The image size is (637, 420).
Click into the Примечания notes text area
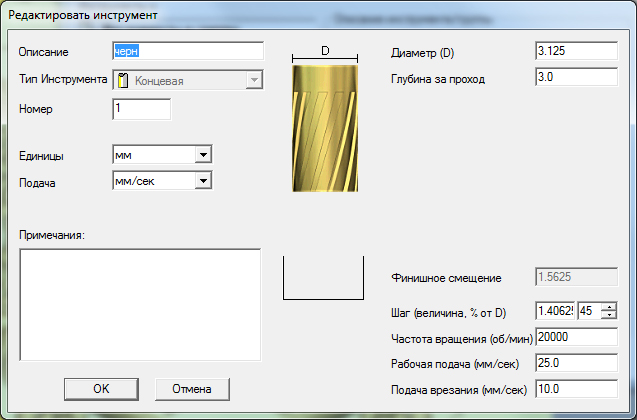coord(140,303)
